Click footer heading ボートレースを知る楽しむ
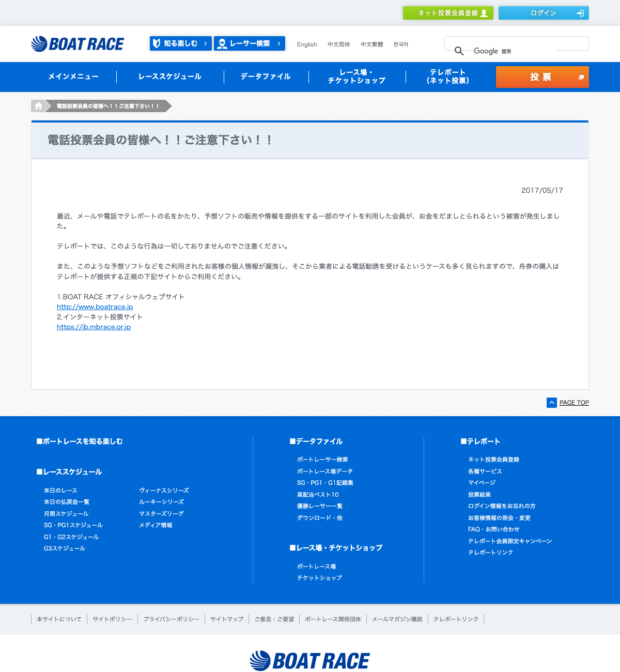The height and width of the screenshot is (672, 620). click(x=80, y=441)
